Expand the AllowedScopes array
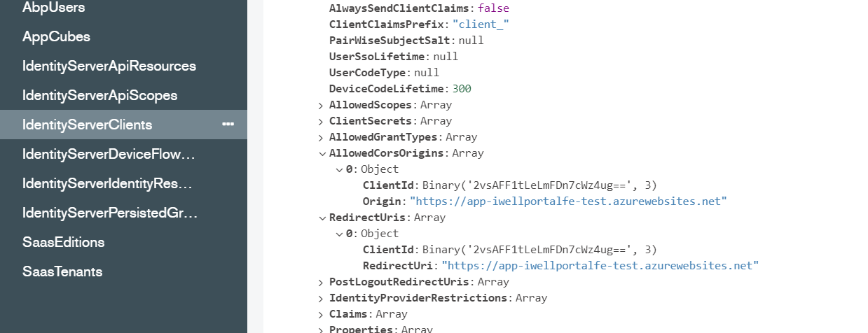868x333 pixels. click(321, 105)
